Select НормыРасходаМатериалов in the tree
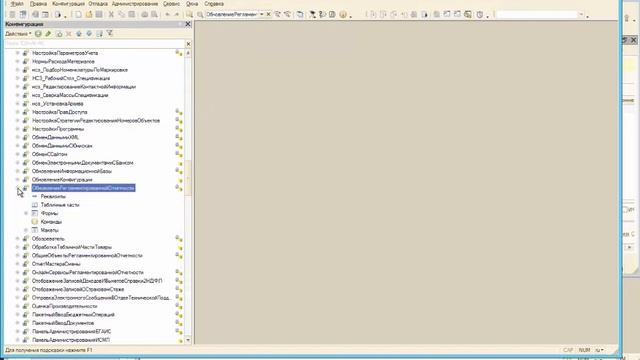The height and width of the screenshot is (360, 640). [63, 61]
